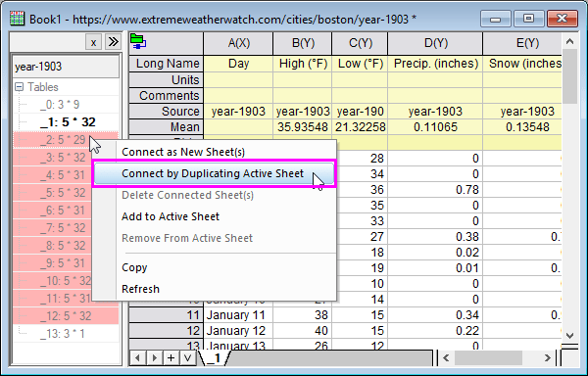Select column header C(Y)
Screen dimensions: 588x376
[360, 43]
